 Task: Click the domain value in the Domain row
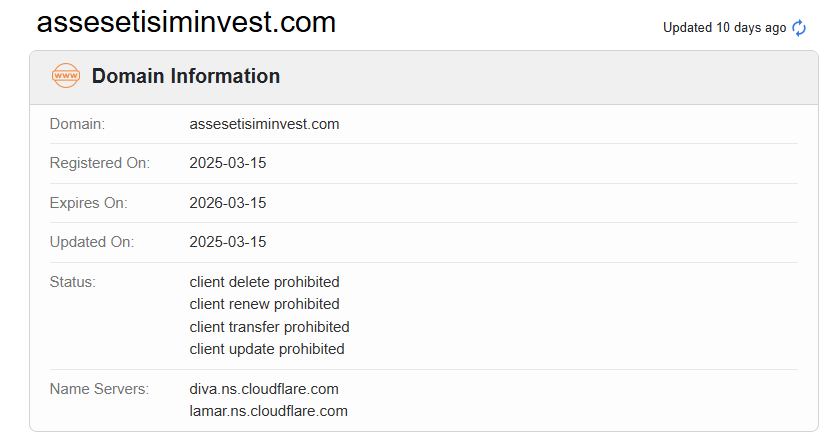[x=264, y=124]
